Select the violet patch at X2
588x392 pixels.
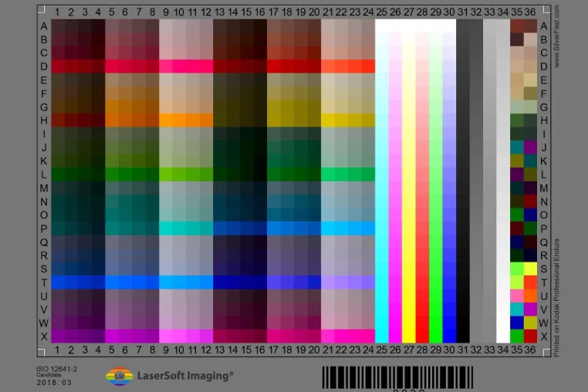click(x=71, y=336)
